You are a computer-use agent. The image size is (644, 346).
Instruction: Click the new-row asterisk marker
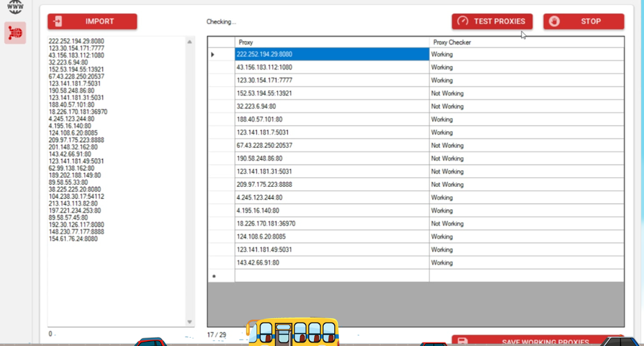click(214, 276)
